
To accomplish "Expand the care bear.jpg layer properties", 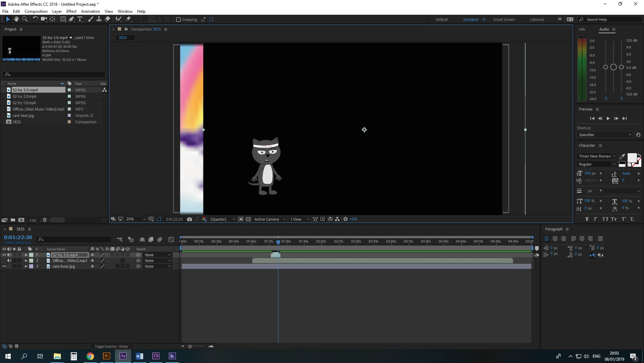I will 26,266.
